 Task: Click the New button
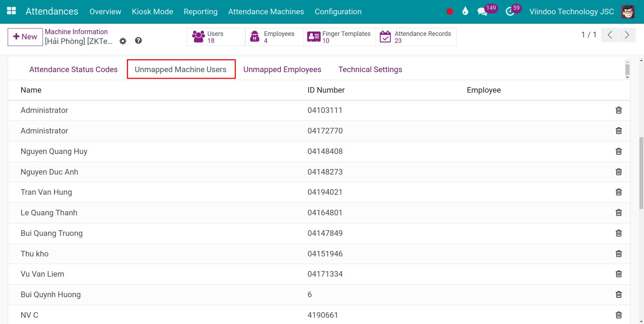(25, 37)
